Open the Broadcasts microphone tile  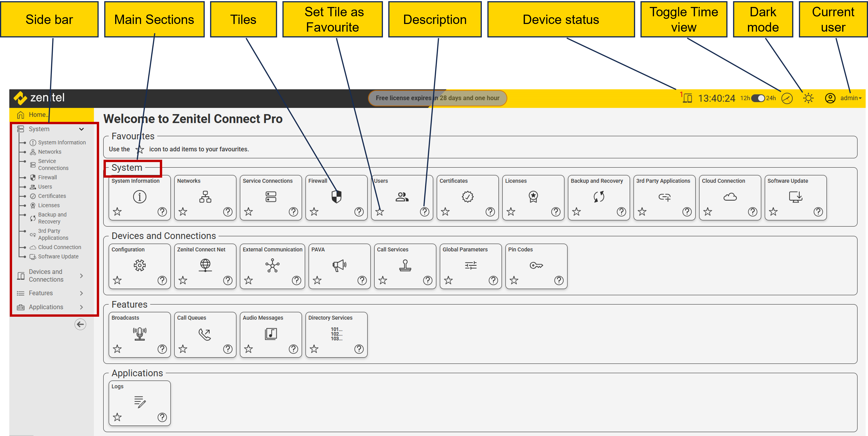(x=140, y=333)
